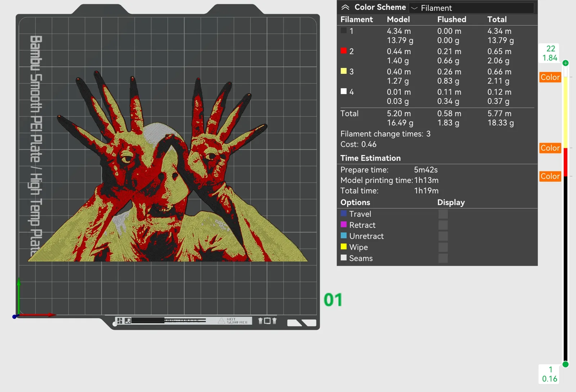Click the Filament column header
576x392 pixels.
(356, 19)
